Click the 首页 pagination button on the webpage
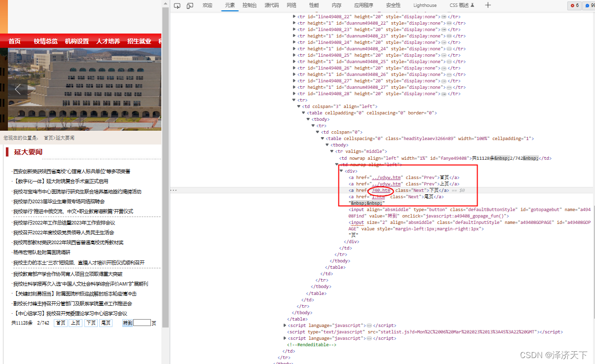Screen dimensions: 595x364 pyautogui.click(x=61, y=323)
